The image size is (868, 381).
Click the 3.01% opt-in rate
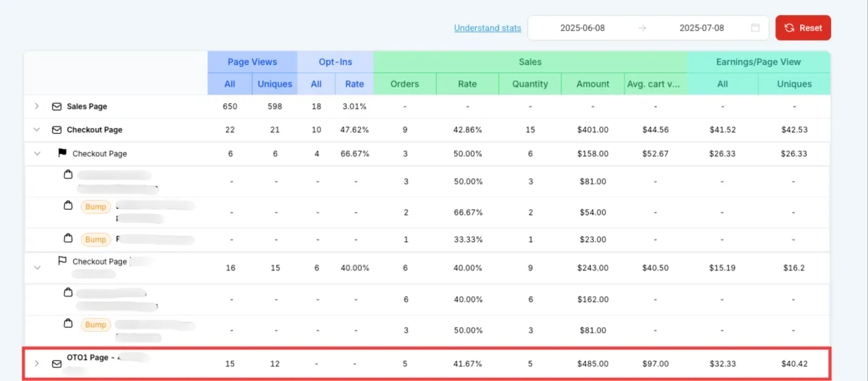click(354, 106)
